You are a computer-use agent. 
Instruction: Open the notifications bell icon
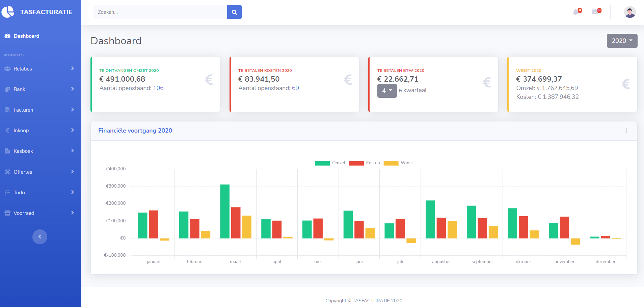click(x=576, y=12)
